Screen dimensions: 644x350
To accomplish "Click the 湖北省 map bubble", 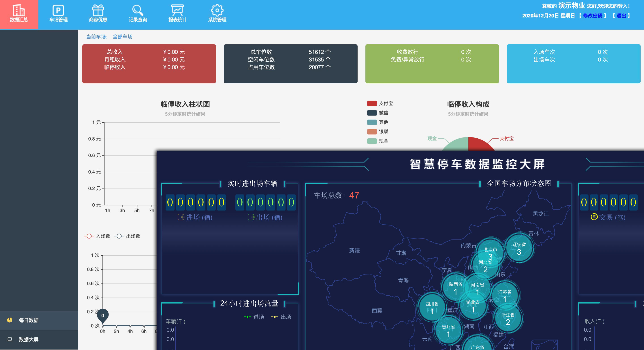I will pos(473,306).
